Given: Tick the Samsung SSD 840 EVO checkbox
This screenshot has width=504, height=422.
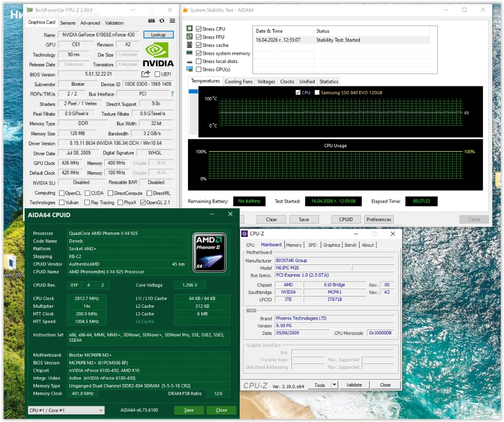Looking at the screenshot, I should (x=317, y=93).
